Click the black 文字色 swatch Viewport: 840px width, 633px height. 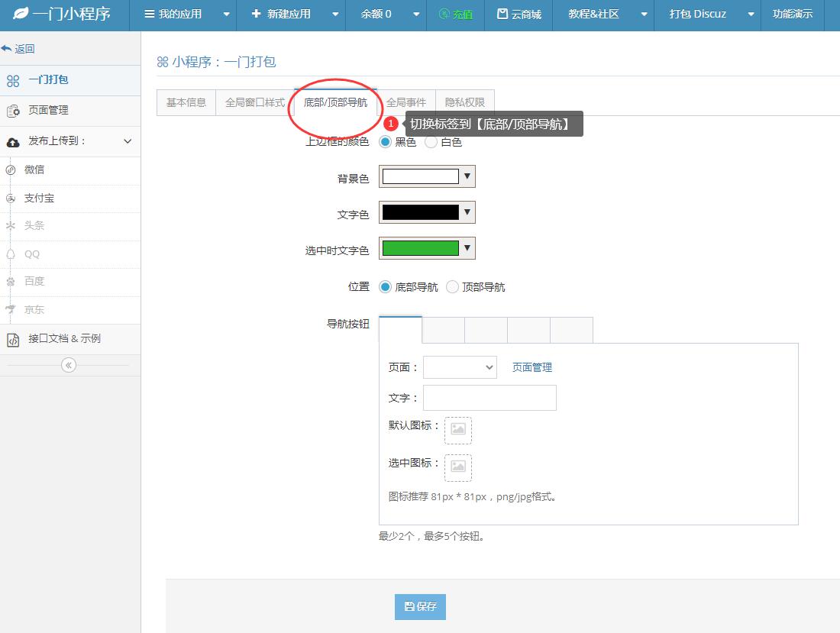[421, 212]
